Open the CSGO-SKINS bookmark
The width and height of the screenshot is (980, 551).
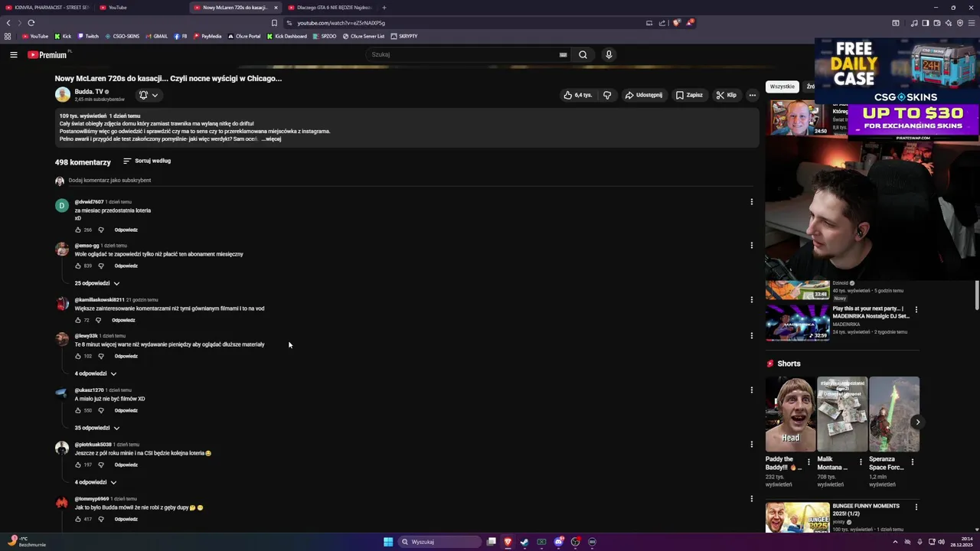point(122,36)
